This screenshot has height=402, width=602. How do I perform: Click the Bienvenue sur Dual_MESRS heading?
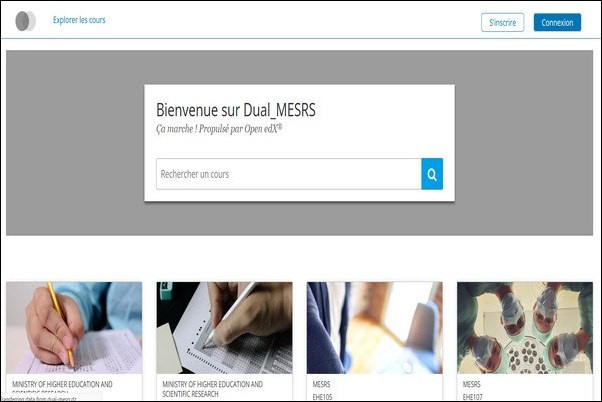coord(236,110)
